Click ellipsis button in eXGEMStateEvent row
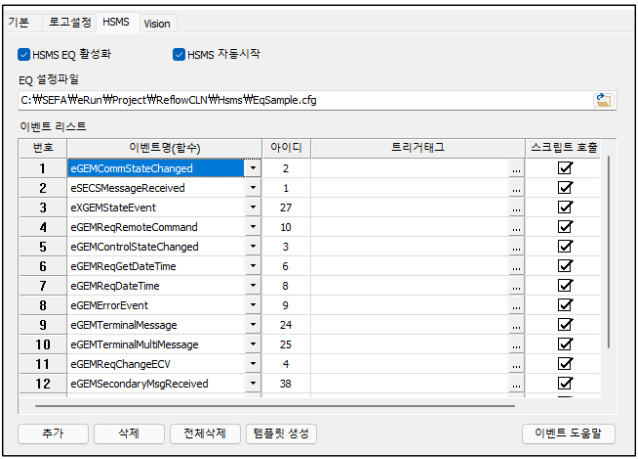The height and width of the screenshot is (459, 638). click(x=516, y=208)
